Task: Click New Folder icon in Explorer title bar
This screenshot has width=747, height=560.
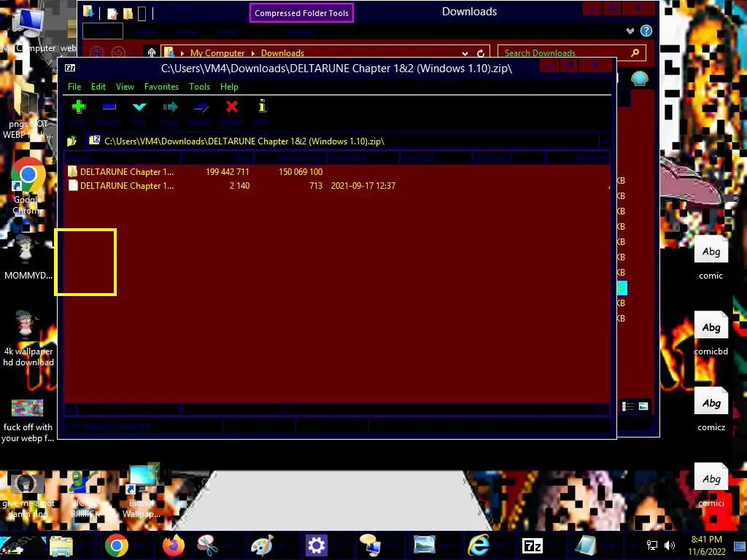Action: coord(128,13)
